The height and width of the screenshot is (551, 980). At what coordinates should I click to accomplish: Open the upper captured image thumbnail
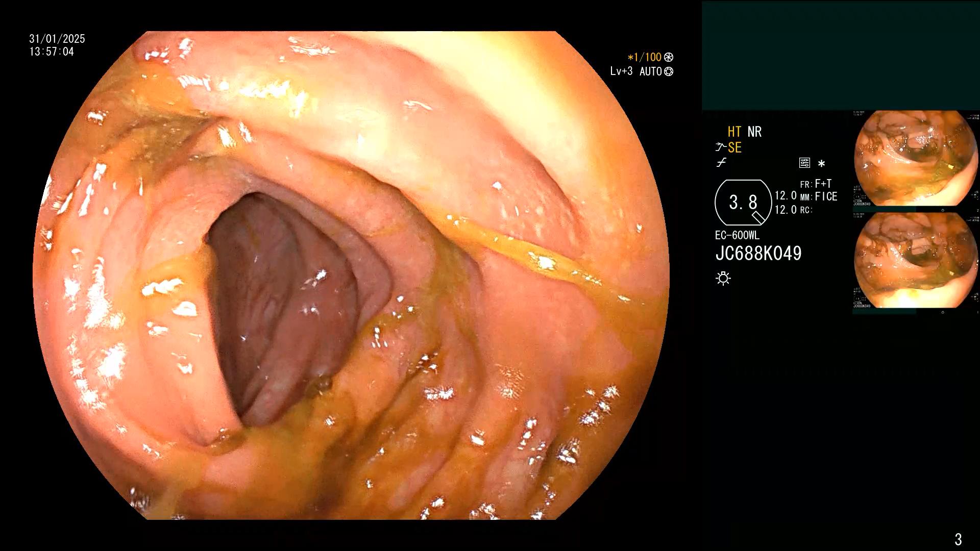[x=916, y=159]
